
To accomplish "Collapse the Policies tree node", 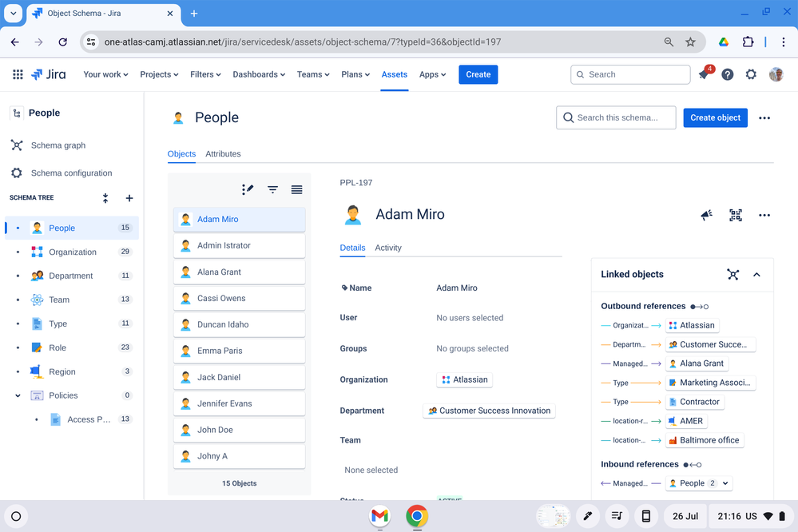I will pyautogui.click(x=18, y=395).
